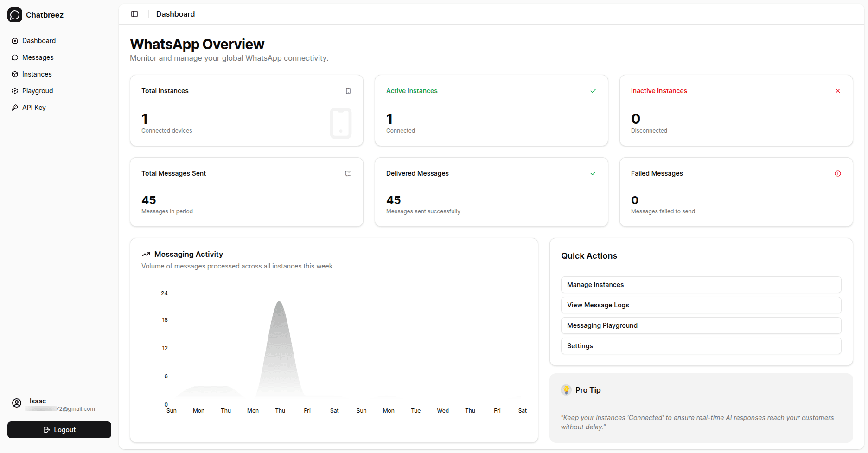Image resolution: width=868 pixels, height=453 pixels.
Task: Click the red X in Inactive Instances
Action: 838,91
